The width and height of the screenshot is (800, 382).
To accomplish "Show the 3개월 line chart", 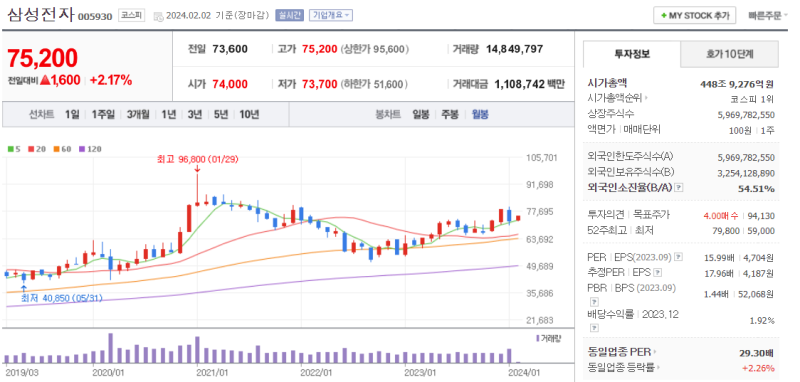I will (x=138, y=114).
